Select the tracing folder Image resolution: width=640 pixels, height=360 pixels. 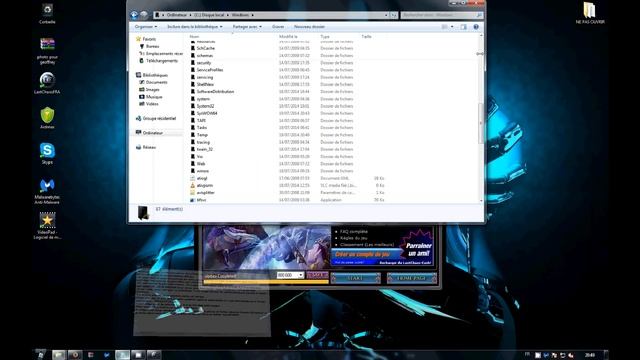click(x=203, y=142)
